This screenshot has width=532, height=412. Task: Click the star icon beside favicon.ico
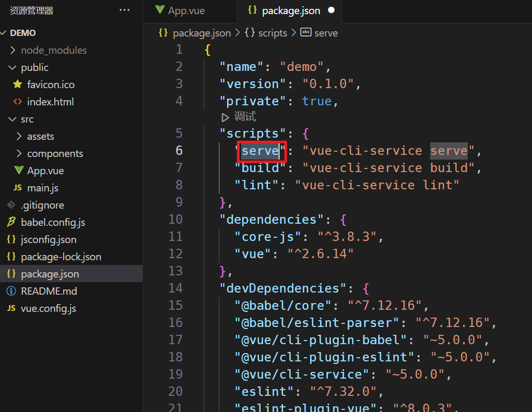pos(18,84)
